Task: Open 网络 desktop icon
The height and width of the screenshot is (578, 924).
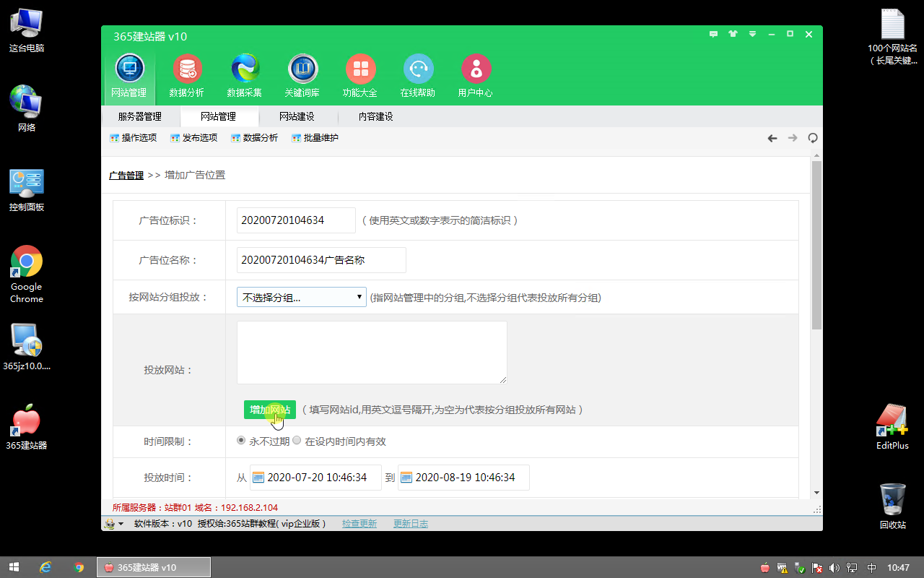Action: pyautogui.click(x=27, y=108)
